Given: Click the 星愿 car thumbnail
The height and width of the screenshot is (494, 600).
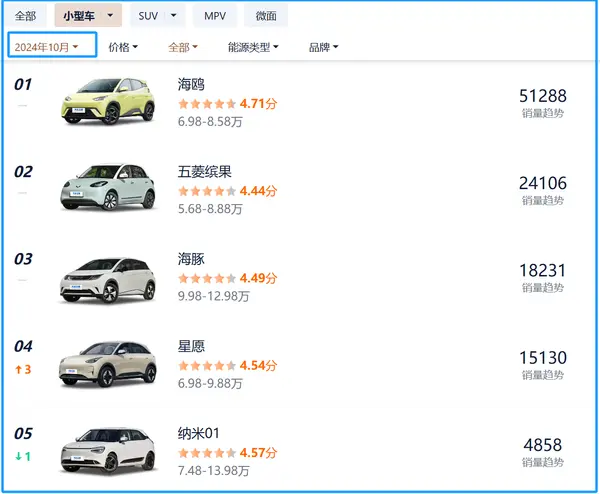Looking at the screenshot, I should pyautogui.click(x=108, y=364).
